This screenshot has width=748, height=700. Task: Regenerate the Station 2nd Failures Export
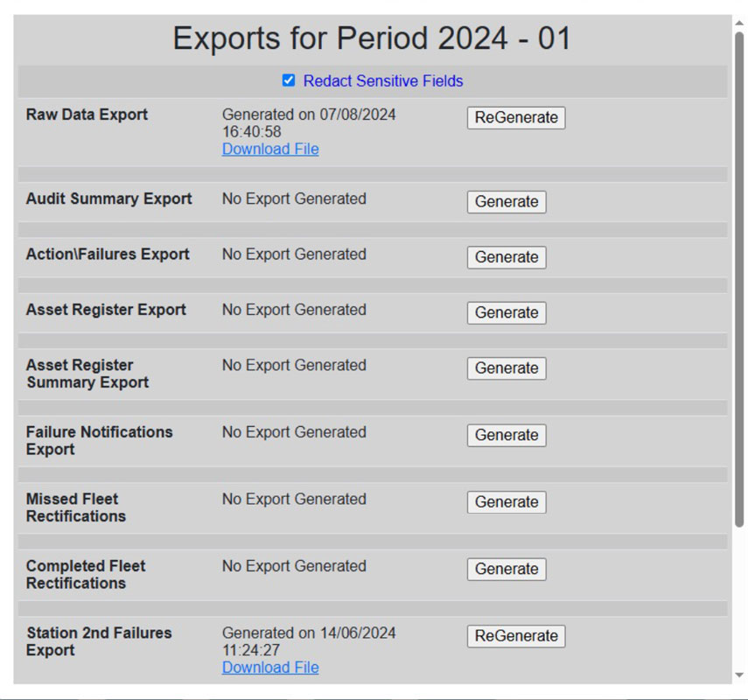[x=516, y=636]
